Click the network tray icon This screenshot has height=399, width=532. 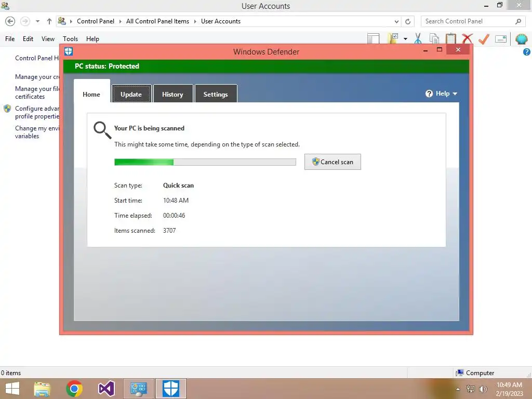(471, 389)
